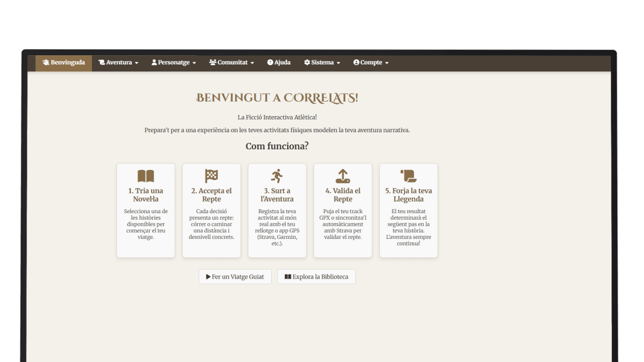This screenshot has width=644, height=362.
Task: Start the Fer un Viatge Guiat button
Action: pos(235,277)
